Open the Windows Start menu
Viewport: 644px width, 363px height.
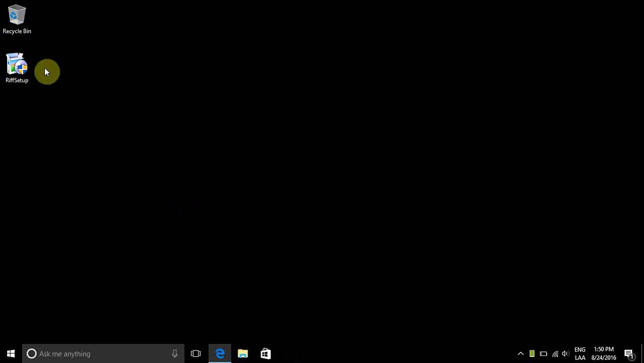[11, 354]
